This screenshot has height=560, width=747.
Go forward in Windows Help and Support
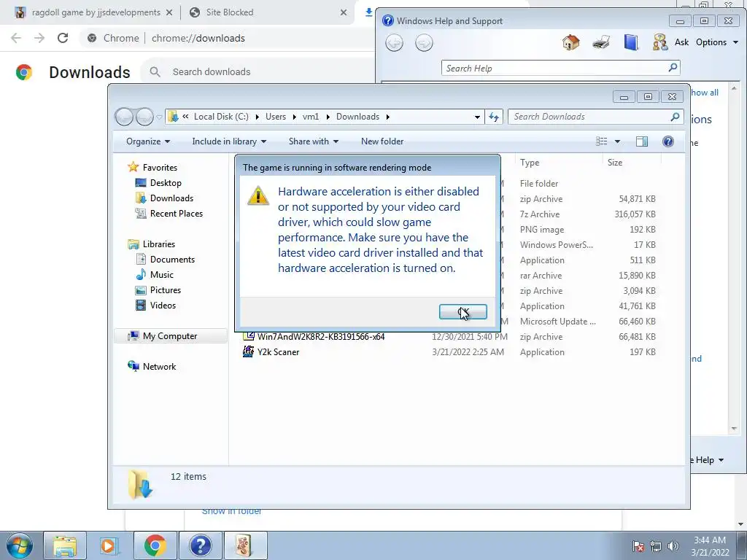point(424,43)
